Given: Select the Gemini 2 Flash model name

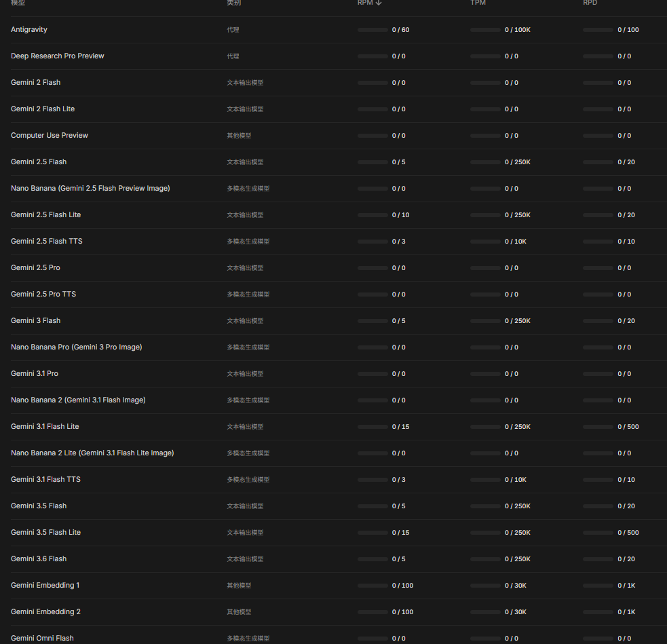Looking at the screenshot, I should 36,82.
